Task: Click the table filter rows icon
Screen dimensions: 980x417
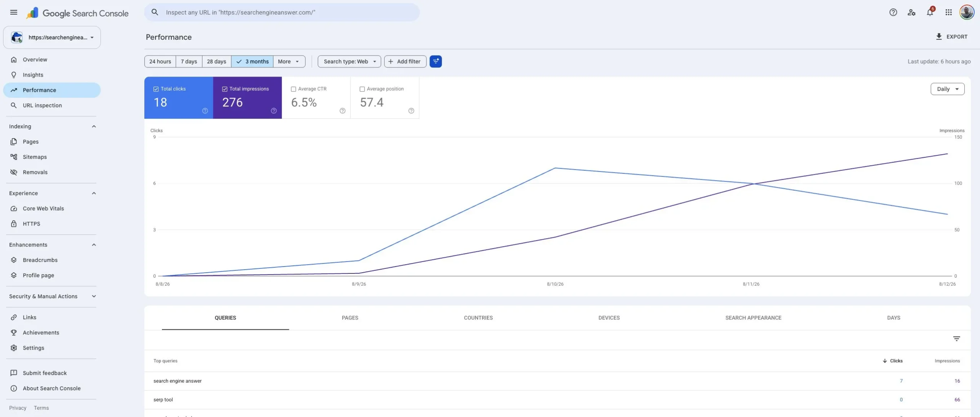Action: pos(956,339)
